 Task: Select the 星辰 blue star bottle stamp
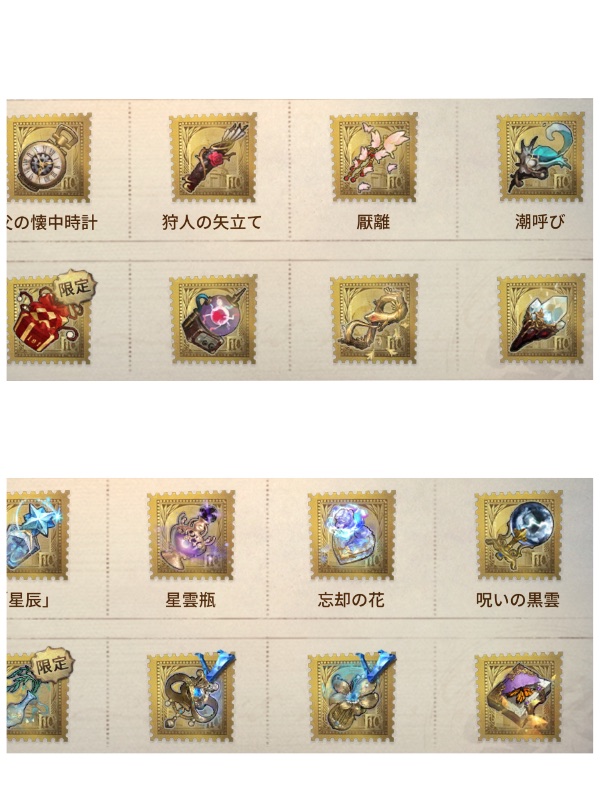pos(38,535)
